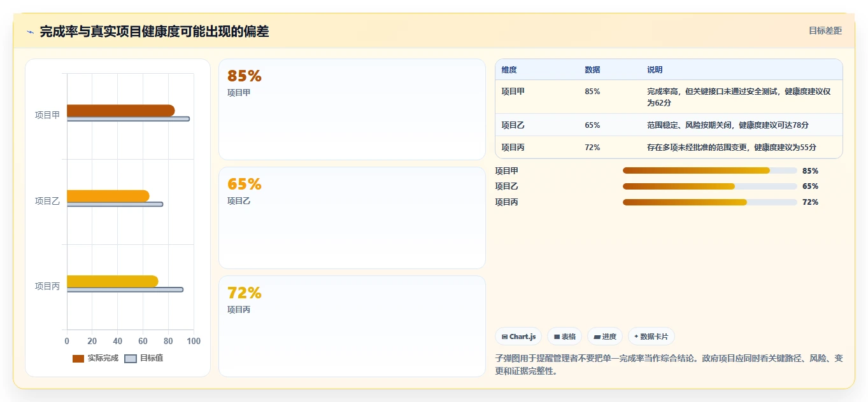
Task: Click the 项目甲 actual completion bar in chart
Action: [120, 111]
